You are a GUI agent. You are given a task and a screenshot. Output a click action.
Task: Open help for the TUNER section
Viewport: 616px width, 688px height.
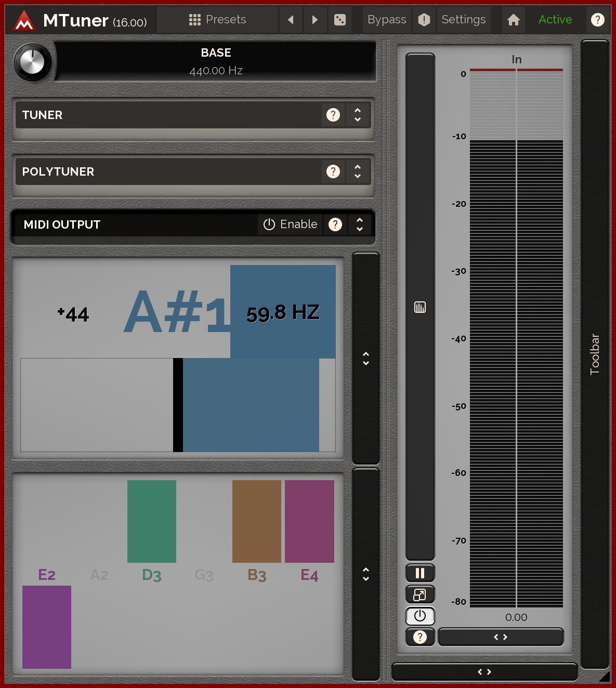333,115
